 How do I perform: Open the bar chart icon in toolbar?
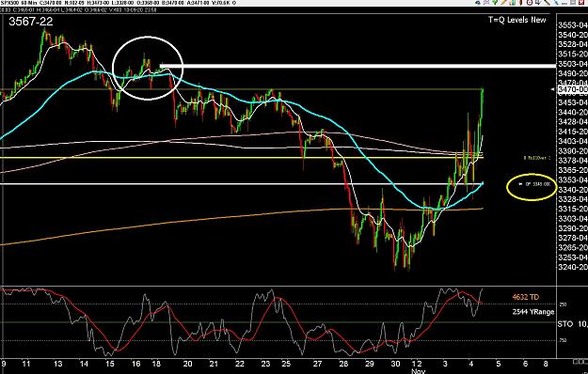(x=513, y=3)
